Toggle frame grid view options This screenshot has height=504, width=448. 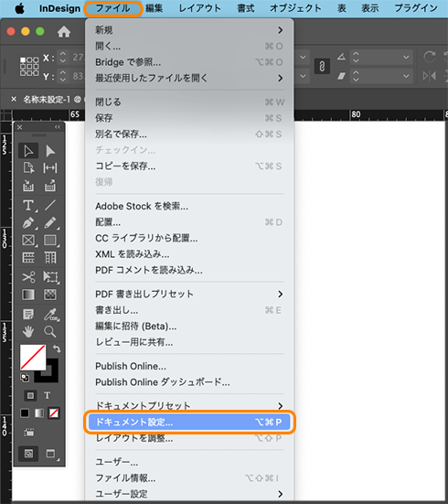click(x=29, y=433)
